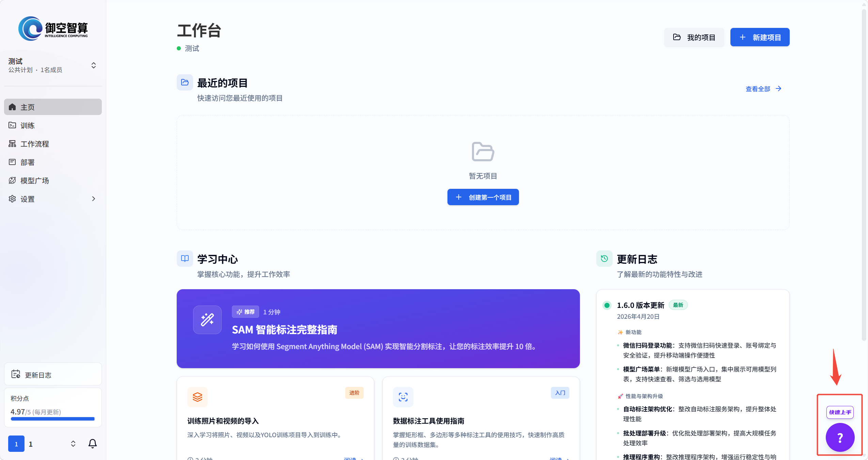
Task: Click the 入门 tag
Action: [560, 393]
